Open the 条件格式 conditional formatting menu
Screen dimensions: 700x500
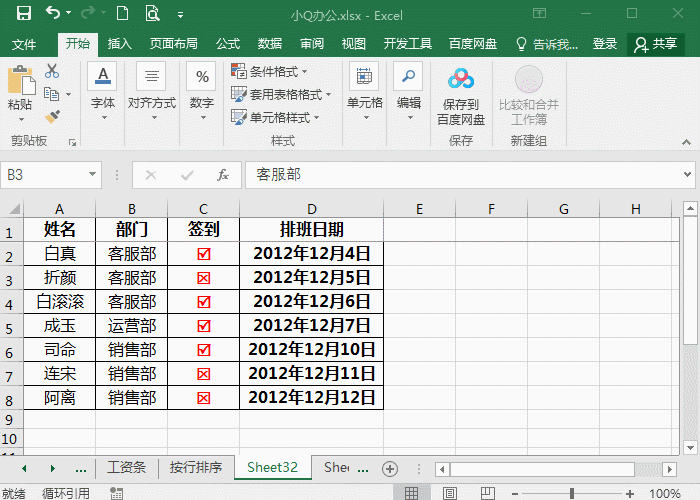(x=269, y=71)
